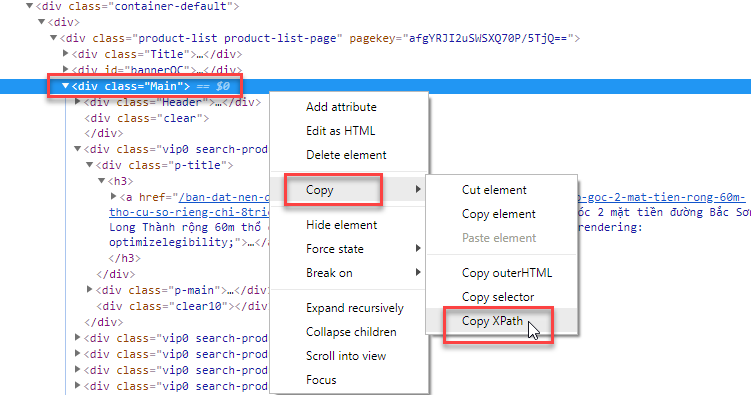Collapse the p-title div node
Screen dimensions: 751x395
tap(89, 165)
